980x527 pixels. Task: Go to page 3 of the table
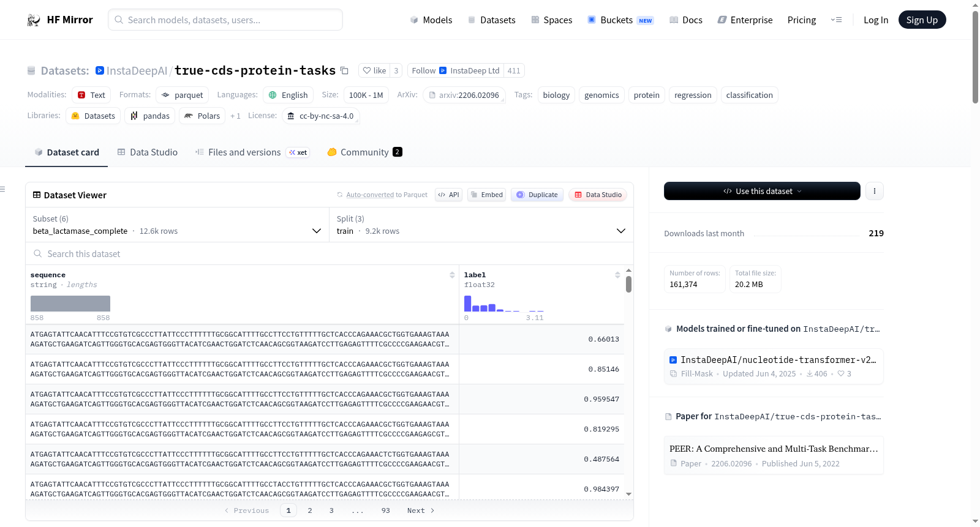[x=331, y=510]
